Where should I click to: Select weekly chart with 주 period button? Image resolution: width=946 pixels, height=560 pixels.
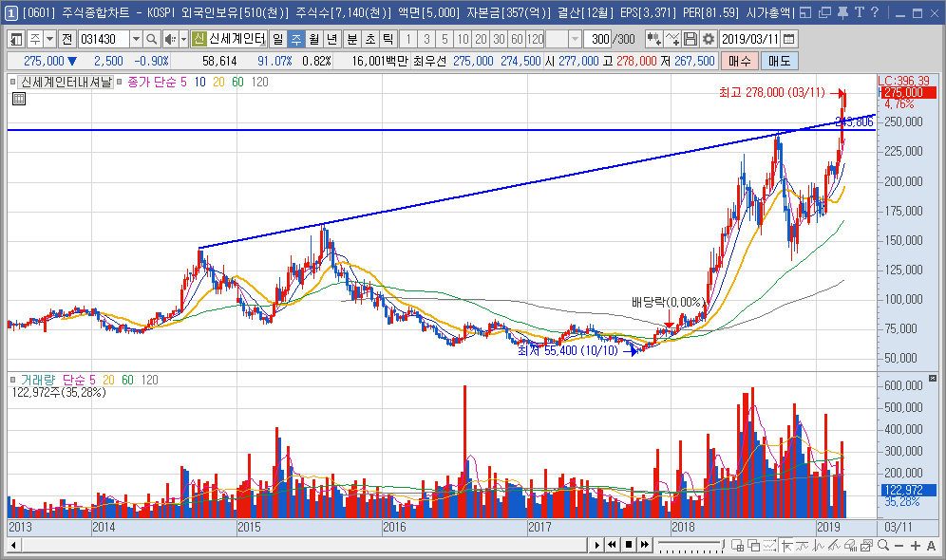pos(295,39)
